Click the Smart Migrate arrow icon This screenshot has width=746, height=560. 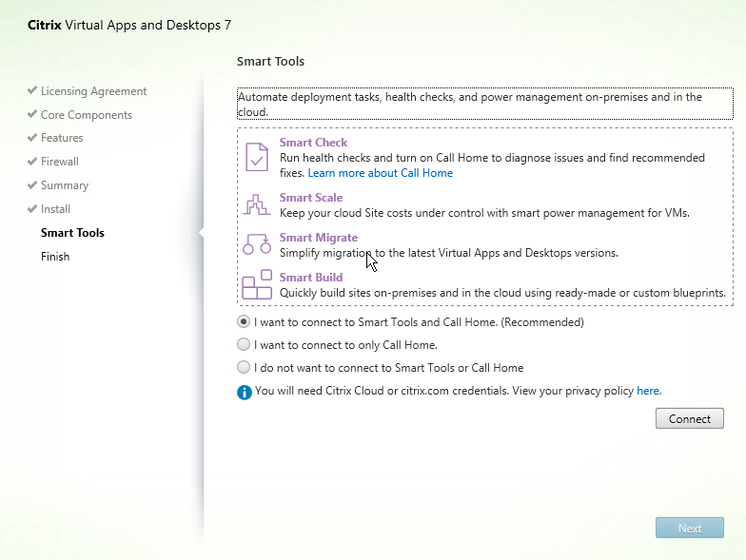click(257, 244)
